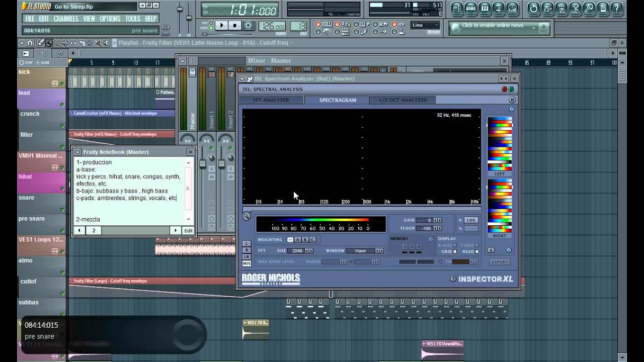Screen dimensions: 644x362
Task: Click the LEFT color palette strip
Action: [500, 143]
